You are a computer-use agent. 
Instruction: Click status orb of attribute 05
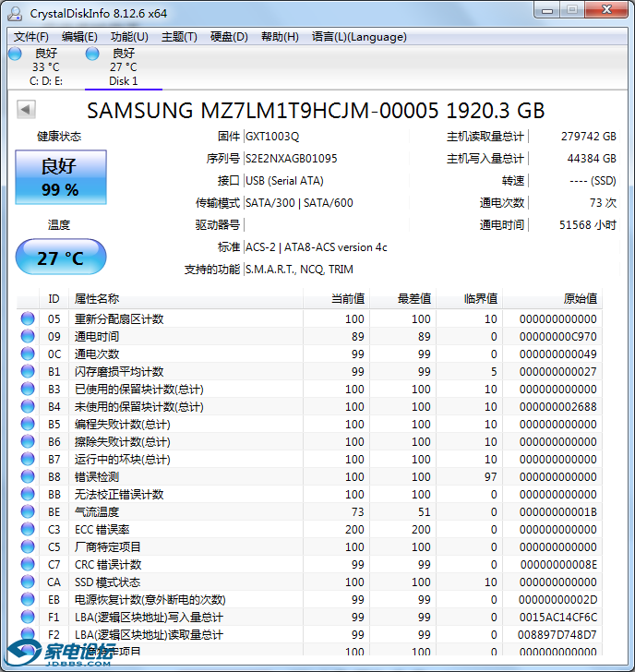[28, 318]
